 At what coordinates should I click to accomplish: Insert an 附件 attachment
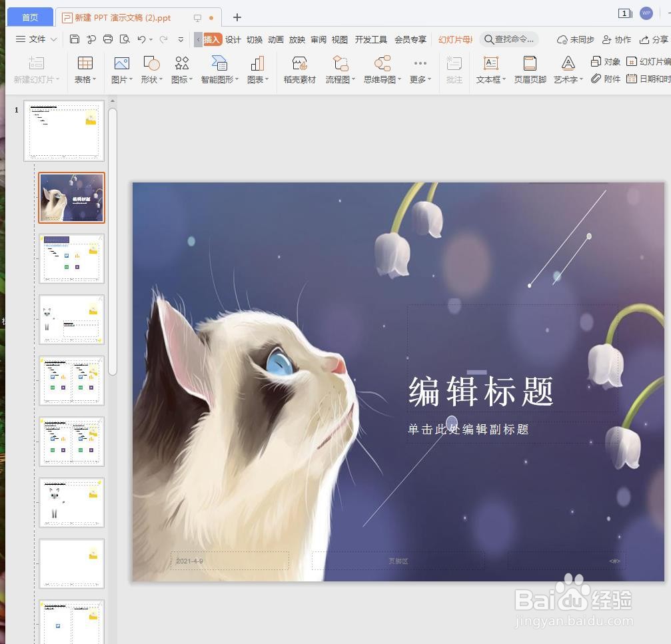(x=605, y=79)
